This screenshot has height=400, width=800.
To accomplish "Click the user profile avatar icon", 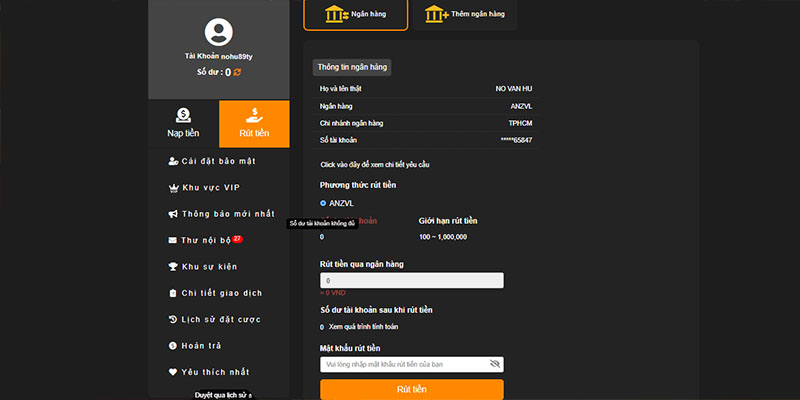I will [218, 33].
